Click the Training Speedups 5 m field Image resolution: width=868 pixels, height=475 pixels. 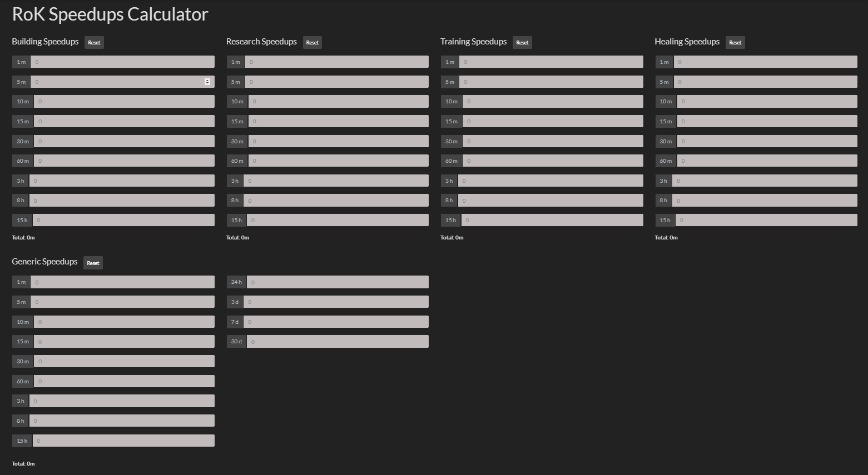click(551, 82)
